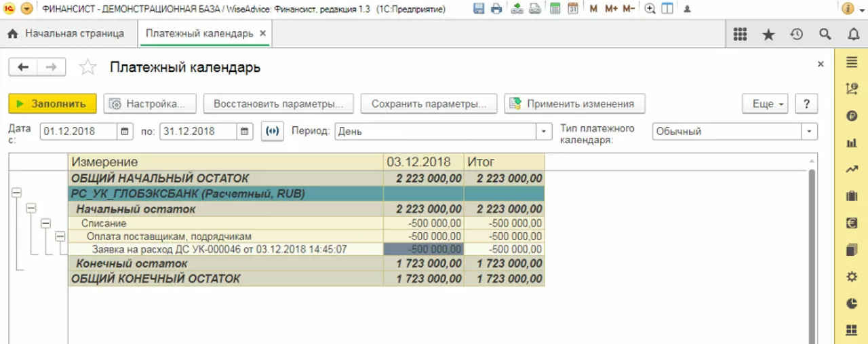This screenshot has width=868, height=344.
Task: Click the yellow information icon
Action: coord(848,9)
